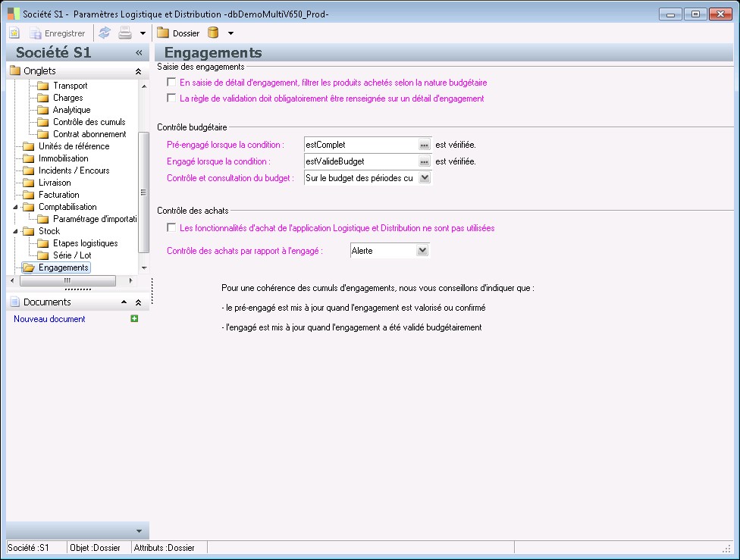Enable filtering products by nature budgétaire
Viewport: 740px width, 560px height.
tap(171, 82)
